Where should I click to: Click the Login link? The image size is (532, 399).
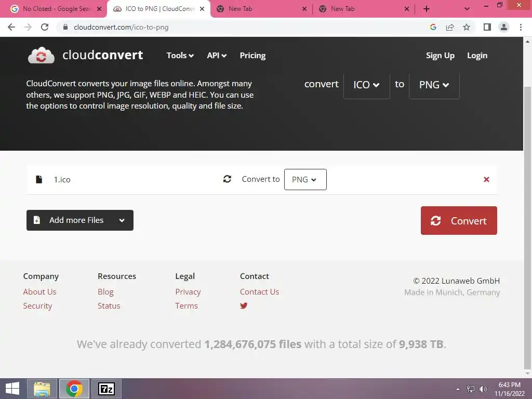477,55
